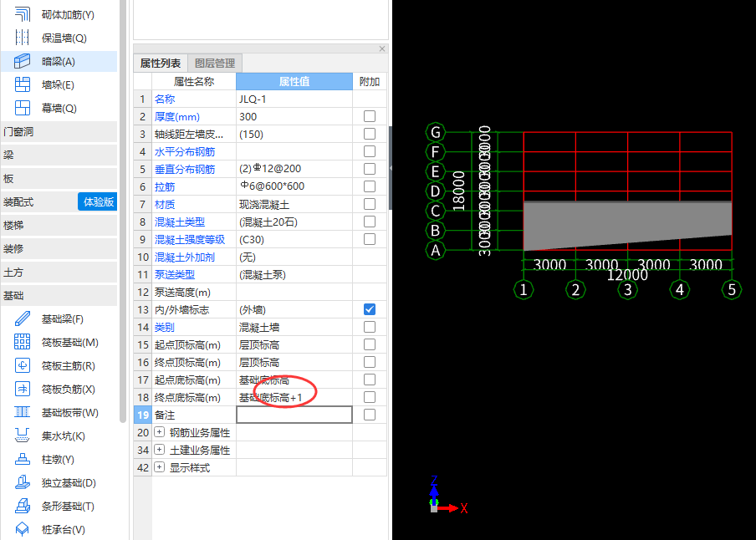Screen dimensions: 756x540
Task: Select the 桩承台(V) pile cap icon
Action: coord(23,529)
